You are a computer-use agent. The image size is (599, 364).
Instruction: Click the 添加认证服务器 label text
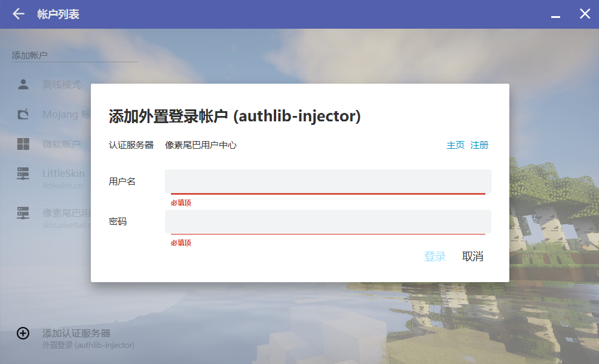[76, 333]
